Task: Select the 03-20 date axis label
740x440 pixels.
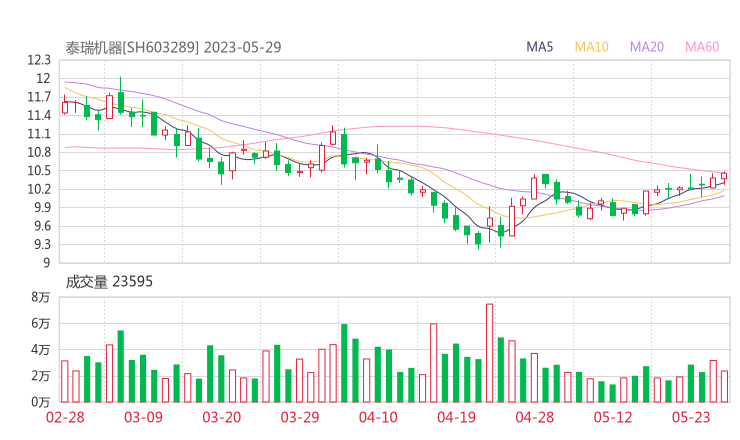Action: 222,417
